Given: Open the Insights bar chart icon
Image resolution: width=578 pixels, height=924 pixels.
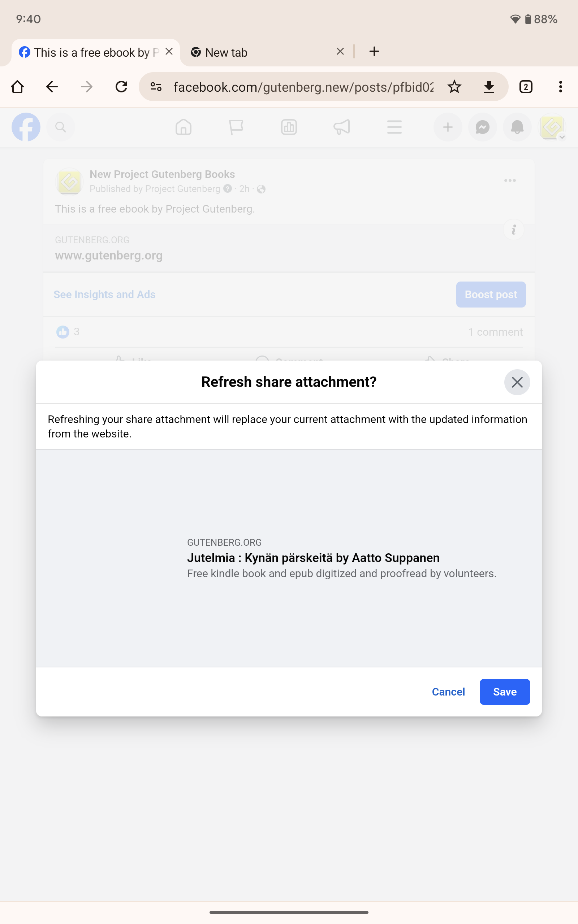Looking at the screenshot, I should coord(289,127).
